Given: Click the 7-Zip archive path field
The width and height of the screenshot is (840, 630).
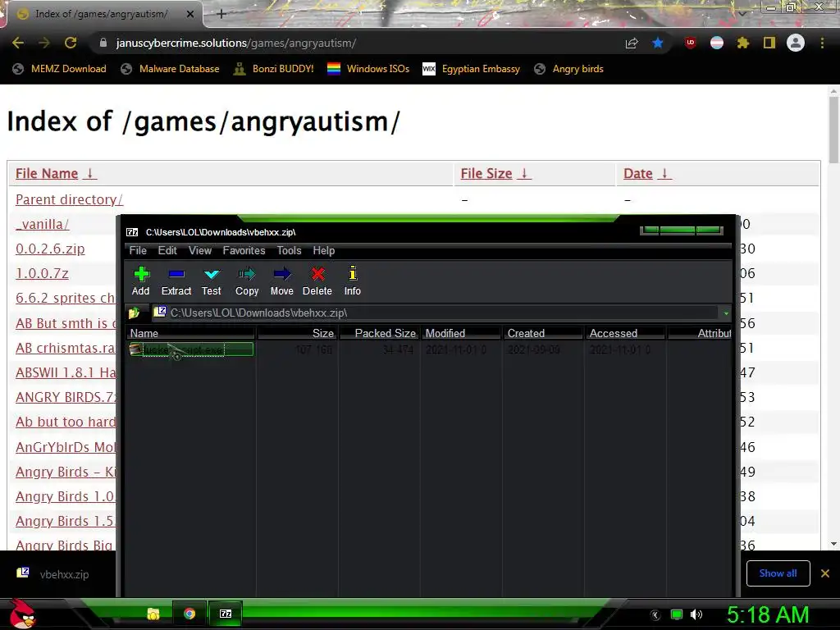Looking at the screenshot, I should click(435, 313).
